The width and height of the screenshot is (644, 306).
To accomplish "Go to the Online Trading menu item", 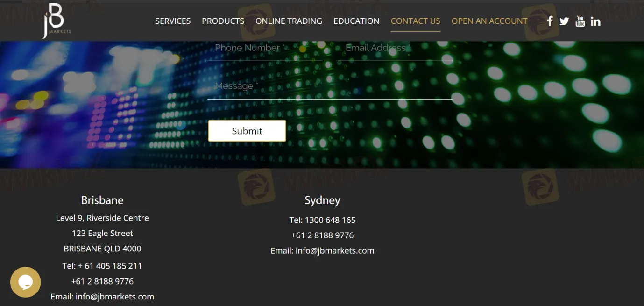I will pos(289,21).
